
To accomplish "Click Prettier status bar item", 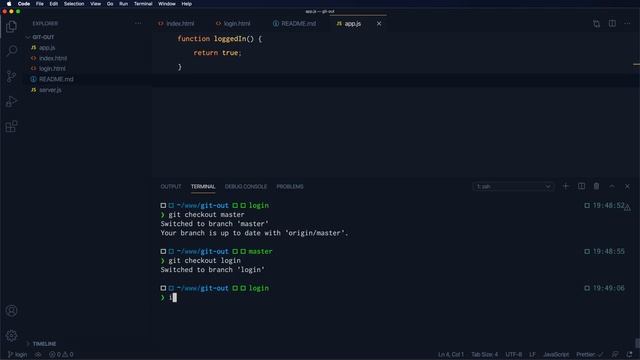I will (x=589, y=355).
